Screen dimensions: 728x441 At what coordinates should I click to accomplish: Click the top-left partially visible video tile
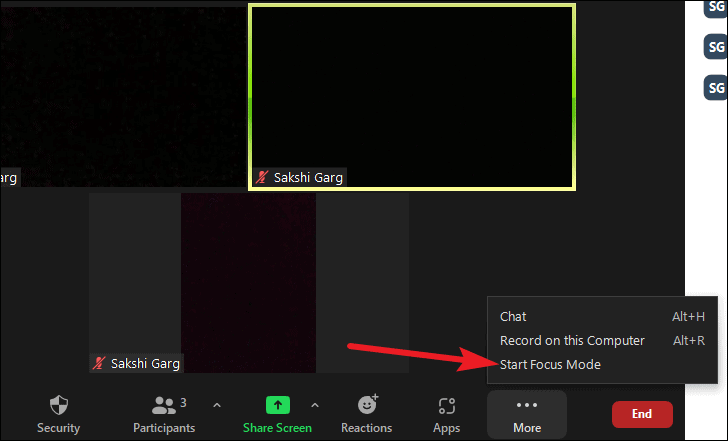[x=123, y=95]
